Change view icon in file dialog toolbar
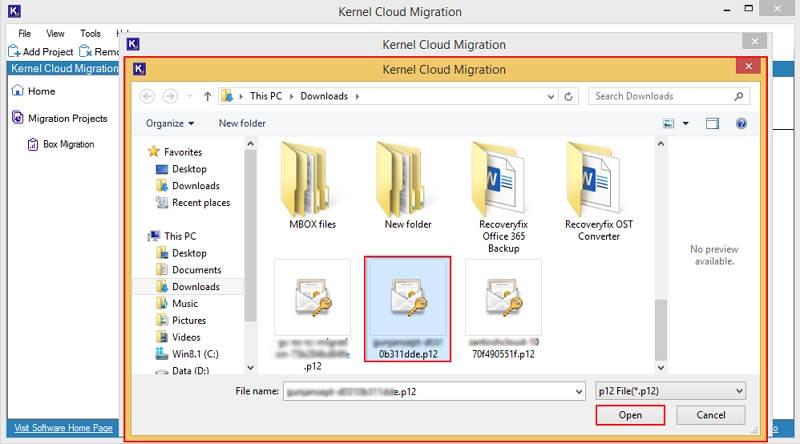Screen dimensions: 800x444 point(668,124)
